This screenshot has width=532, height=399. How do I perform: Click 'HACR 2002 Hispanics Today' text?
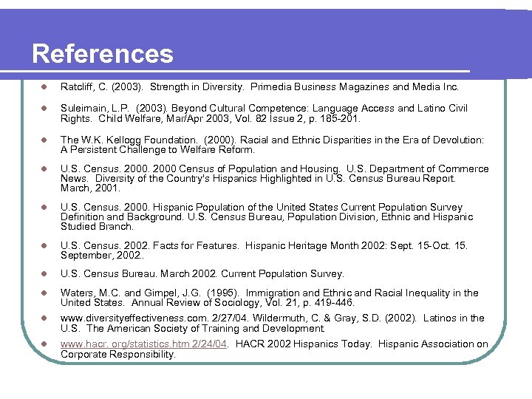pos(304,344)
